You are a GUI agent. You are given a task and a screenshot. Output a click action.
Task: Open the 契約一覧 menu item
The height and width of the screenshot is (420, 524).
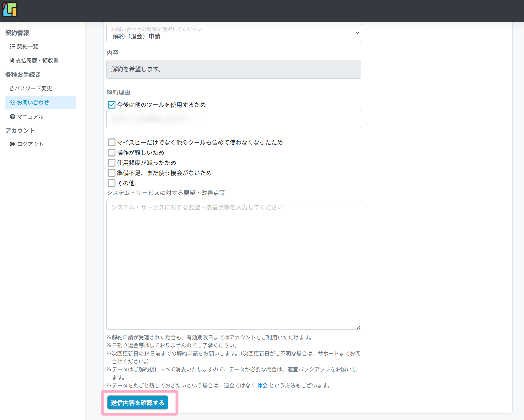point(27,46)
